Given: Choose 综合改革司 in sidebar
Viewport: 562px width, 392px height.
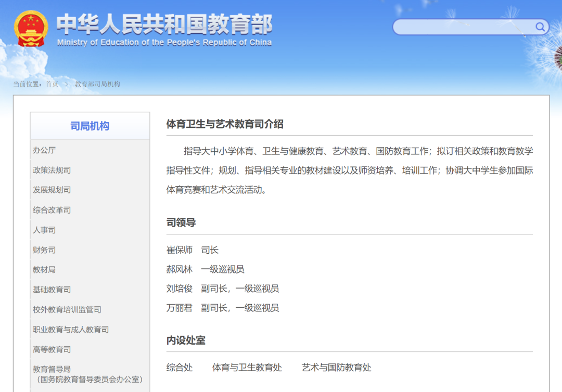Looking at the screenshot, I should coord(52,210).
